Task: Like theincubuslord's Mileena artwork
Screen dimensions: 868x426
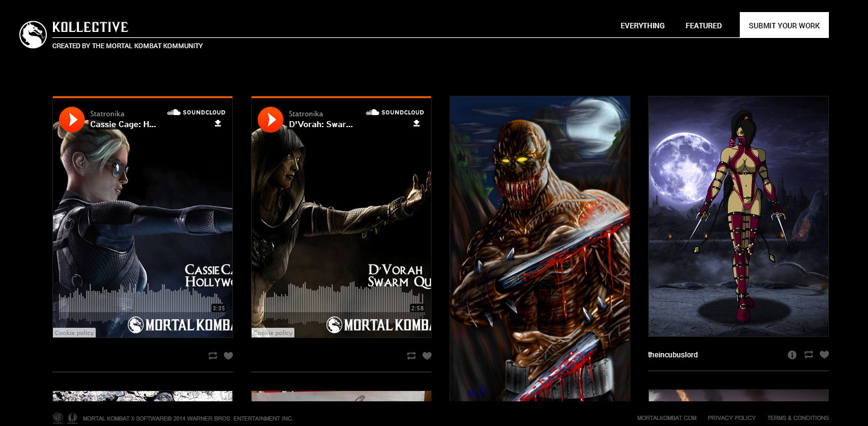Action: click(x=825, y=355)
